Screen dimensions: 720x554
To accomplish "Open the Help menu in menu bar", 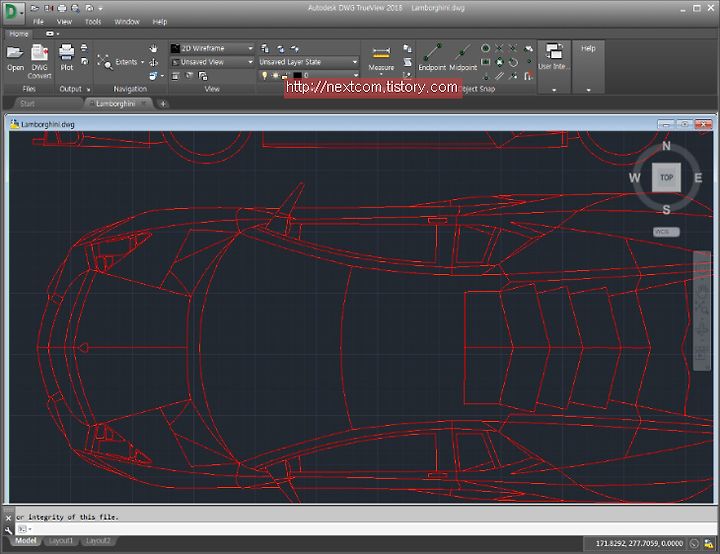I will [x=160, y=22].
